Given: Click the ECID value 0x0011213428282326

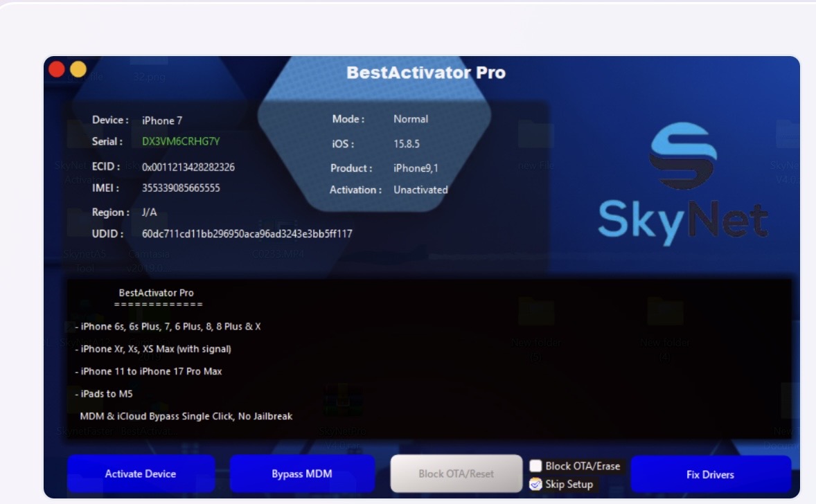Looking at the screenshot, I should point(188,168).
